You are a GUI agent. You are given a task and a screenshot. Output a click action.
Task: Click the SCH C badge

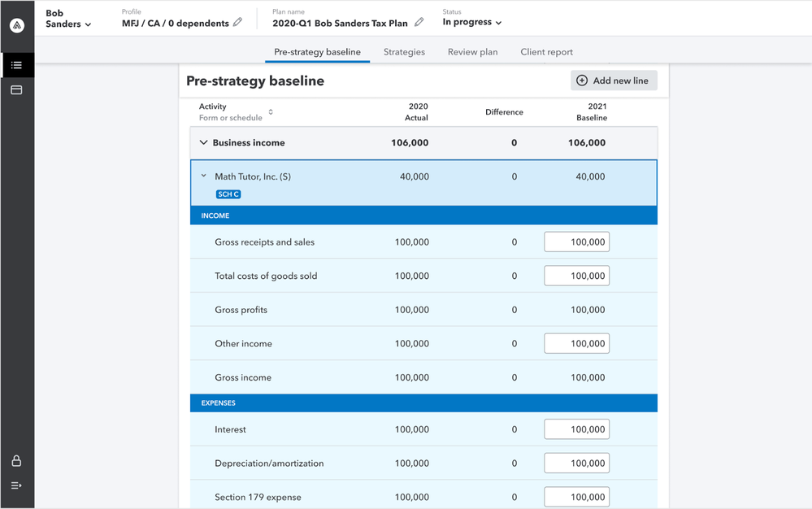[228, 194]
